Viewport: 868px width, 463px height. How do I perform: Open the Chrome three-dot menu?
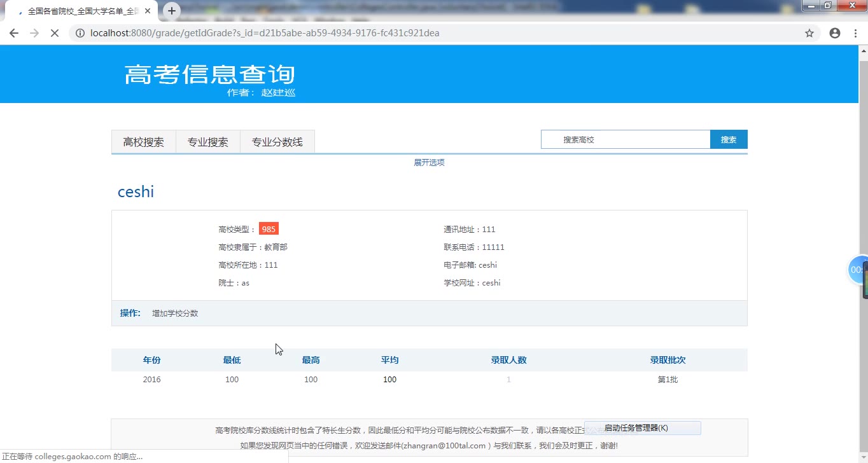(855, 33)
